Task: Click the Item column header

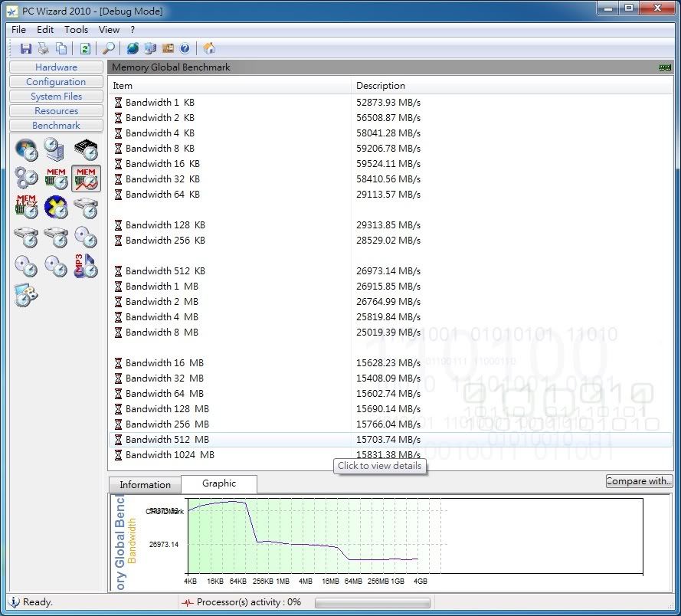Action: tap(229, 86)
